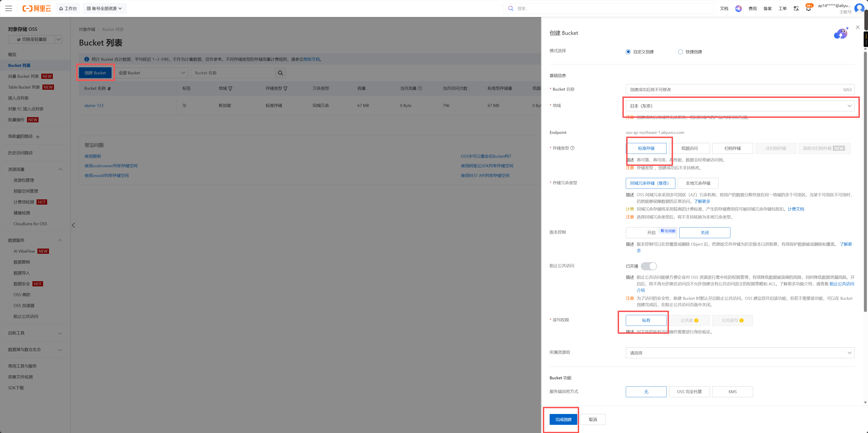868x433 pixels.
Task: Select OSS 完全托管 encryption option
Action: click(x=689, y=392)
